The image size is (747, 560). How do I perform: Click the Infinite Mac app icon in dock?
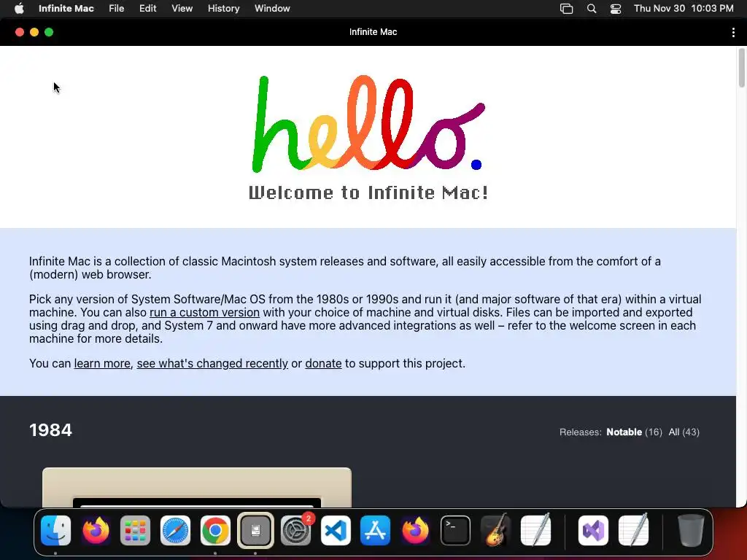pyautogui.click(x=255, y=530)
